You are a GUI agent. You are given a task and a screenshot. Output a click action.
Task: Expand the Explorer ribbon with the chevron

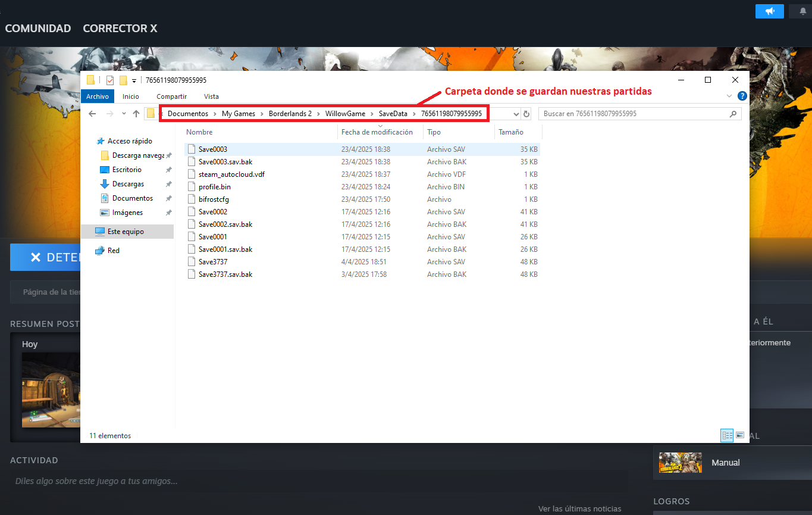coord(730,96)
